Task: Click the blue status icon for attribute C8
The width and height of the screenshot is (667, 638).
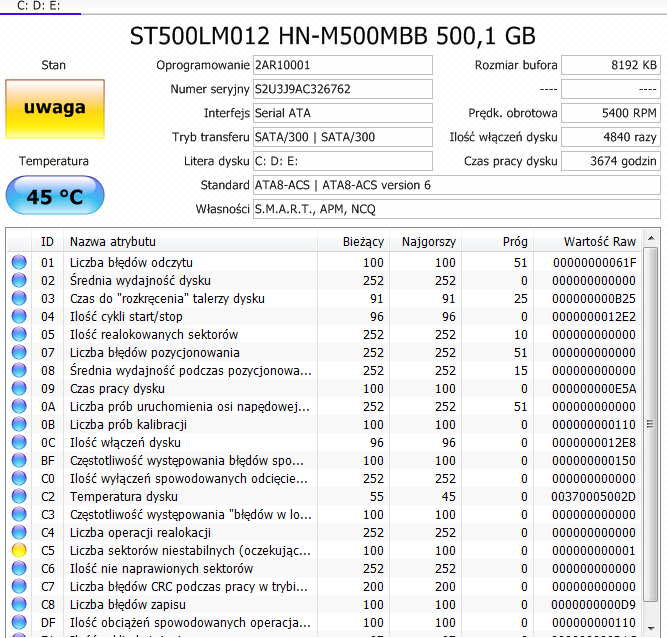Action: [19, 604]
